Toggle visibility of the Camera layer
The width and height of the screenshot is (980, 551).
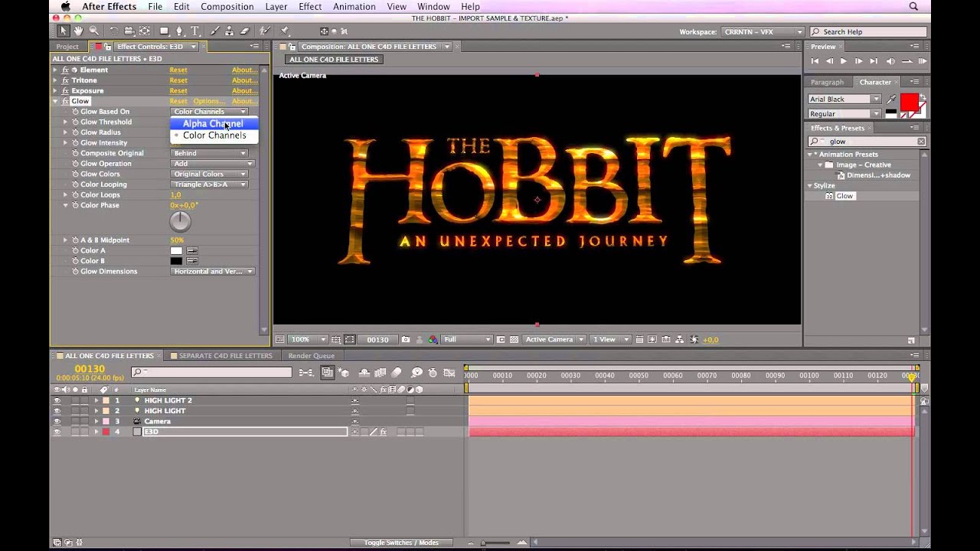pos(57,422)
